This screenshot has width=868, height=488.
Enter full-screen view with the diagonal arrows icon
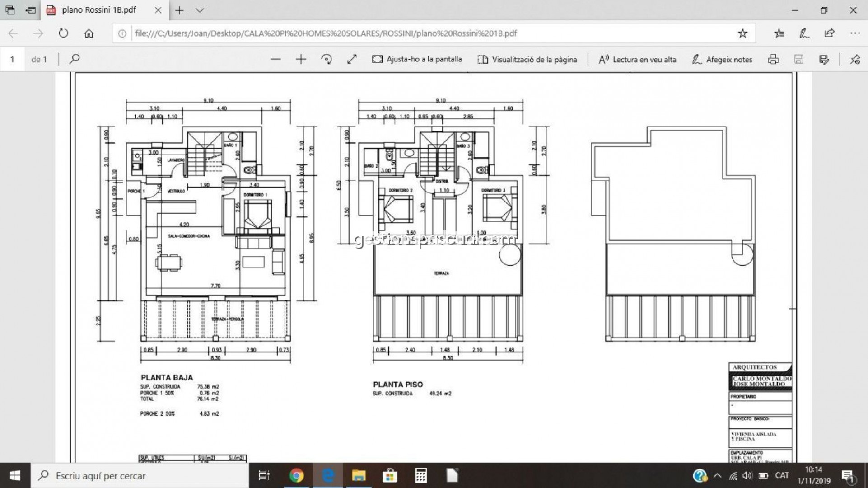point(352,59)
